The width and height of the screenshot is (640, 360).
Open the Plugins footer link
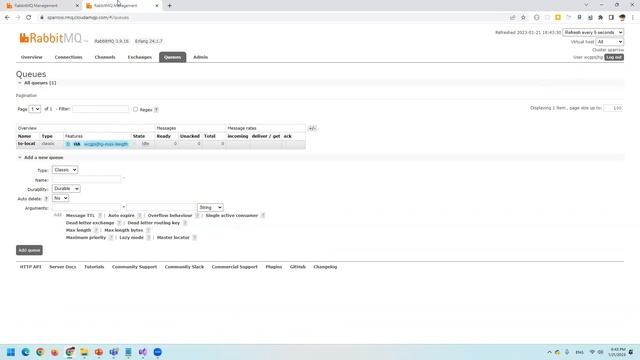(x=274, y=267)
